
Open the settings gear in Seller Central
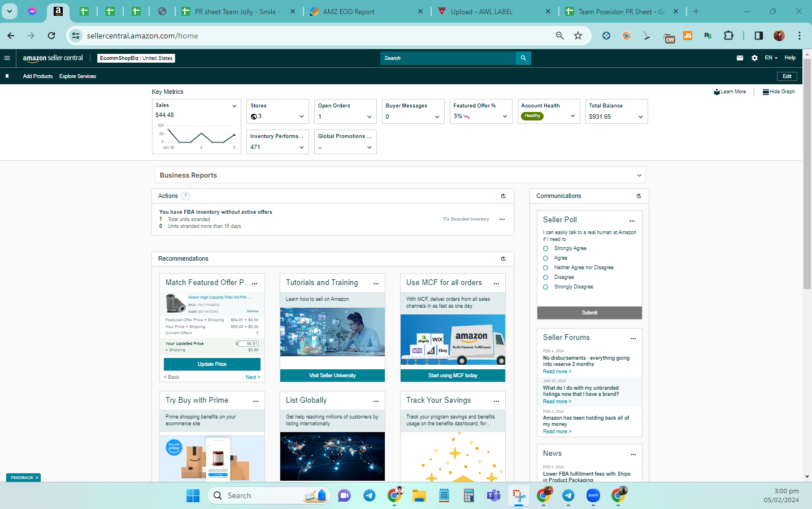point(754,58)
